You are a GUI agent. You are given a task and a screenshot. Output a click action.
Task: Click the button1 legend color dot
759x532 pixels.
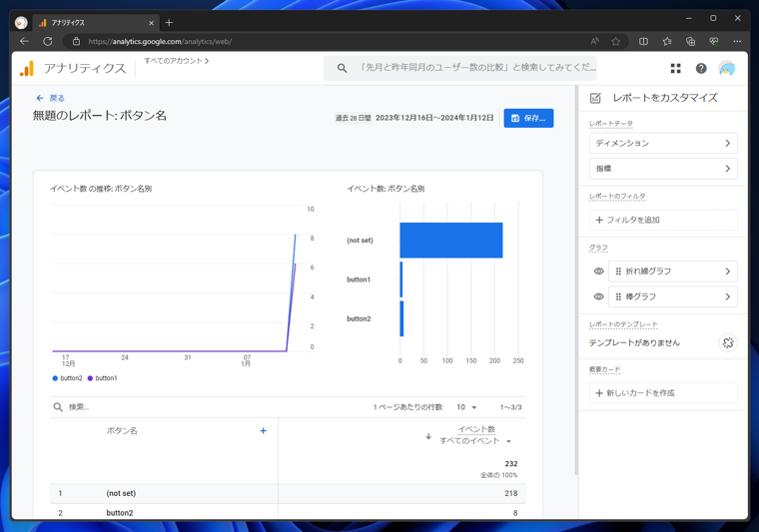point(90,378)
